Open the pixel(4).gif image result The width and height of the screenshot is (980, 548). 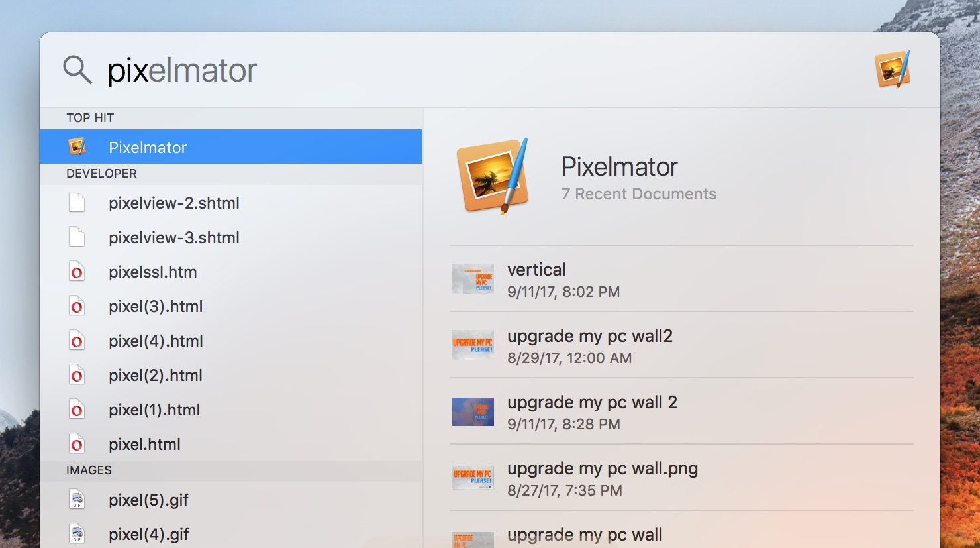pyautogui.click(x=149, y=534)
